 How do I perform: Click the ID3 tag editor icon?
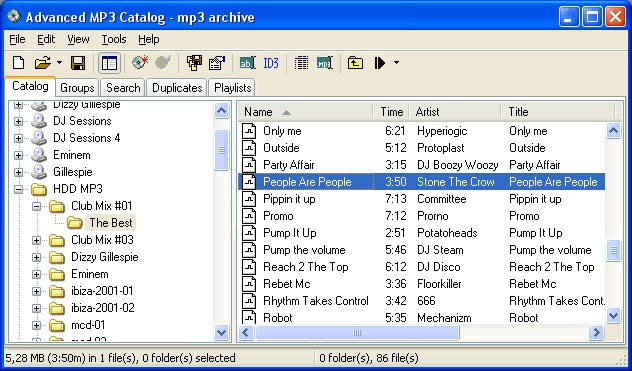coord(271,63)
